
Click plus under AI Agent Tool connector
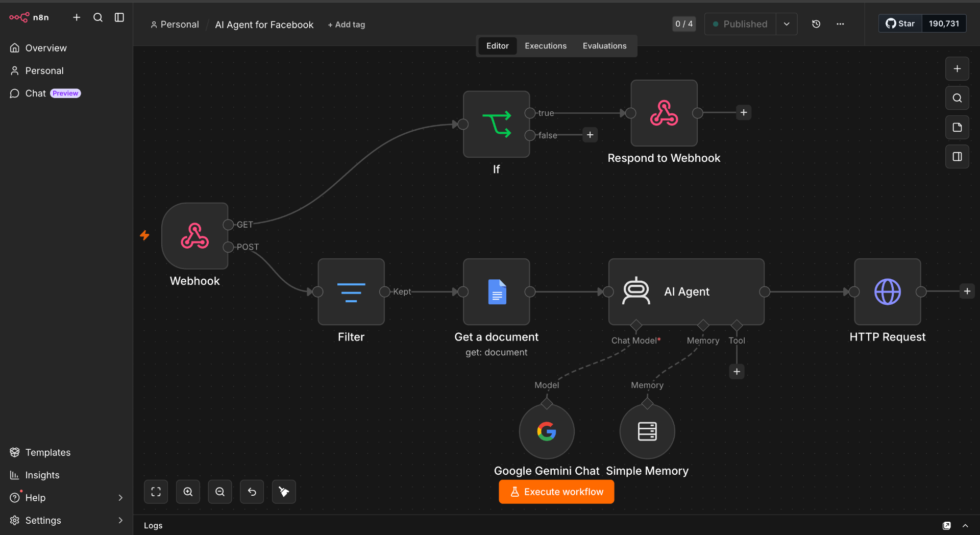[737, 372]
